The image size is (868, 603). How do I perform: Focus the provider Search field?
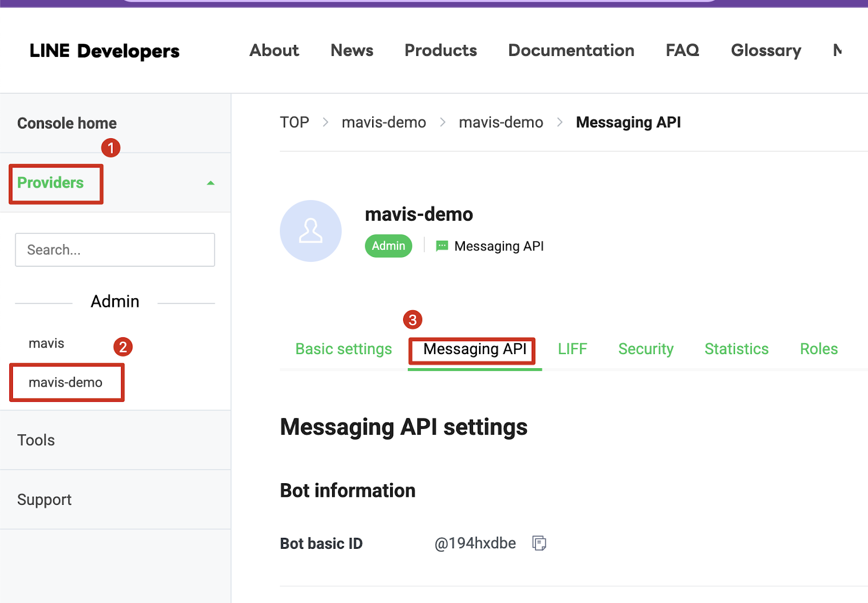click(x=115, y=250)
